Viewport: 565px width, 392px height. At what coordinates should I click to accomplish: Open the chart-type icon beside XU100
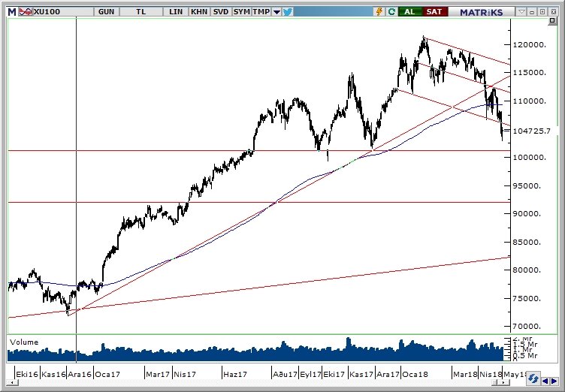pyautogui.click(x=26, y=12)
